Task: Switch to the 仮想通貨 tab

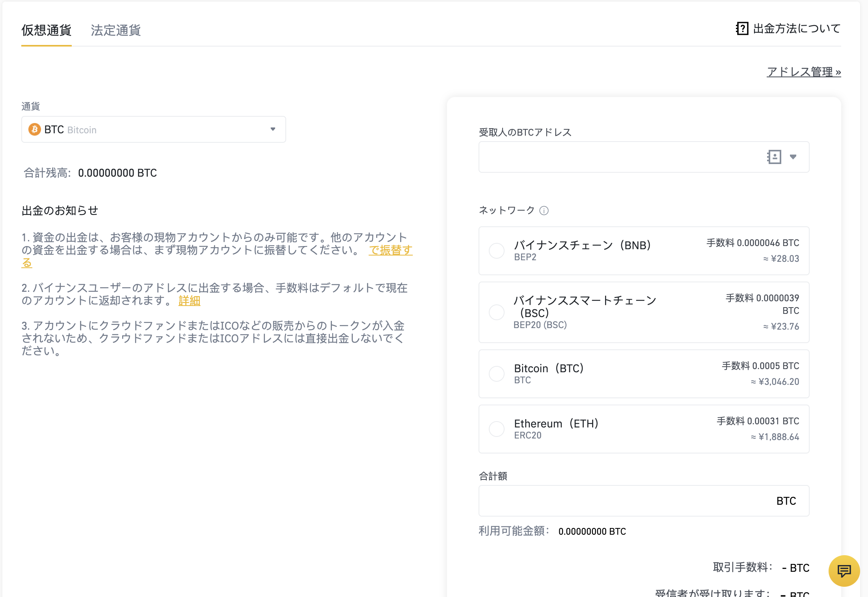Action: coord(47,30)
